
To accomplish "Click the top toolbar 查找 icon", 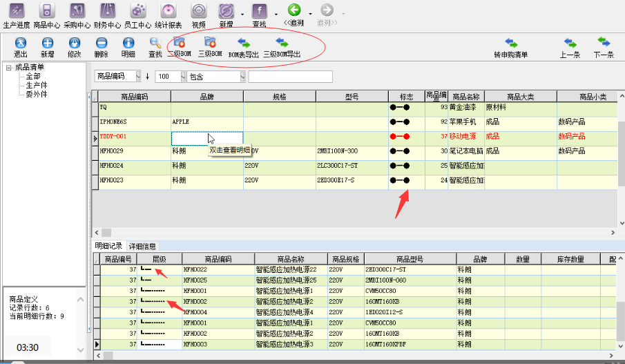I will pos(260,11).
